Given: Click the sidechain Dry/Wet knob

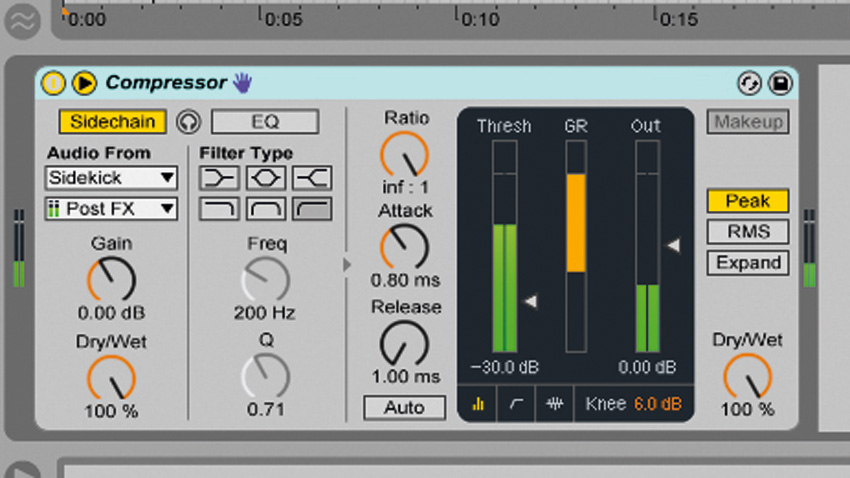Looking at the screenshot, I should click(111, 378).
